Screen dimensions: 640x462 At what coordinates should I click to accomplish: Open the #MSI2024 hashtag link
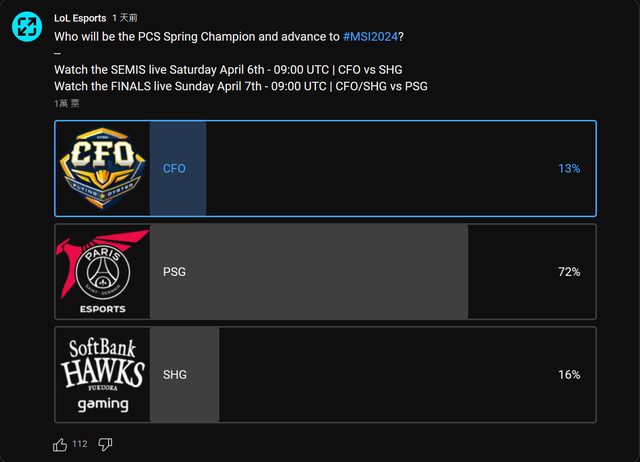click(370, 36)
